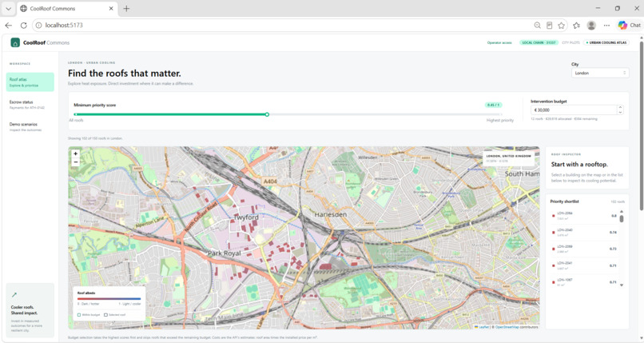Click the Leaflet attribution link
Viewport: 644px width, 343px height.
(x=483, y=327)
